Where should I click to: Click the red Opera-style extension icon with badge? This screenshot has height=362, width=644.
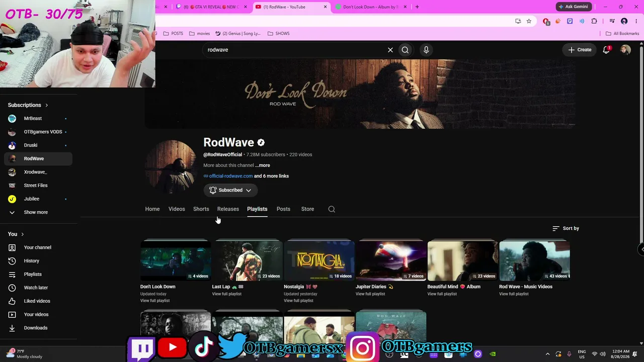[546, 21]
